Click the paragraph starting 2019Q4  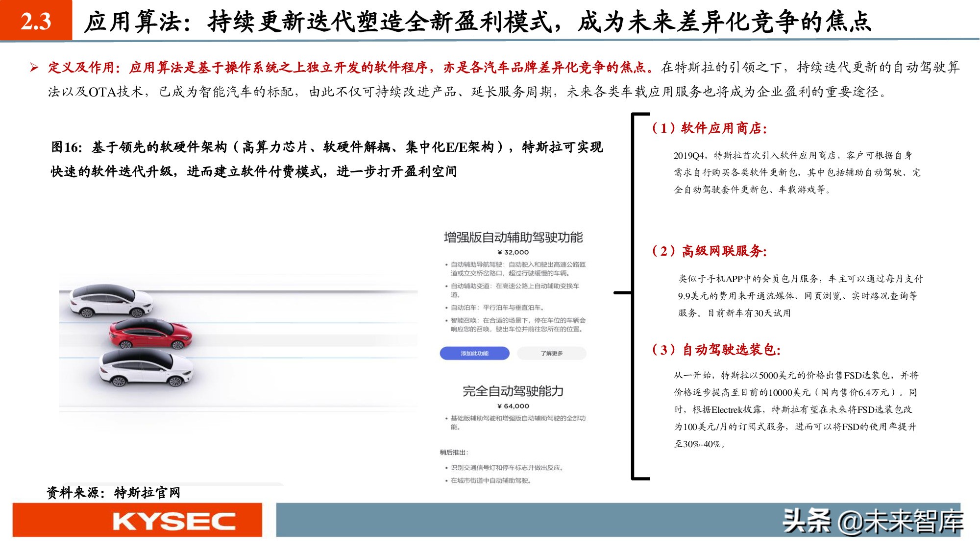797,172
